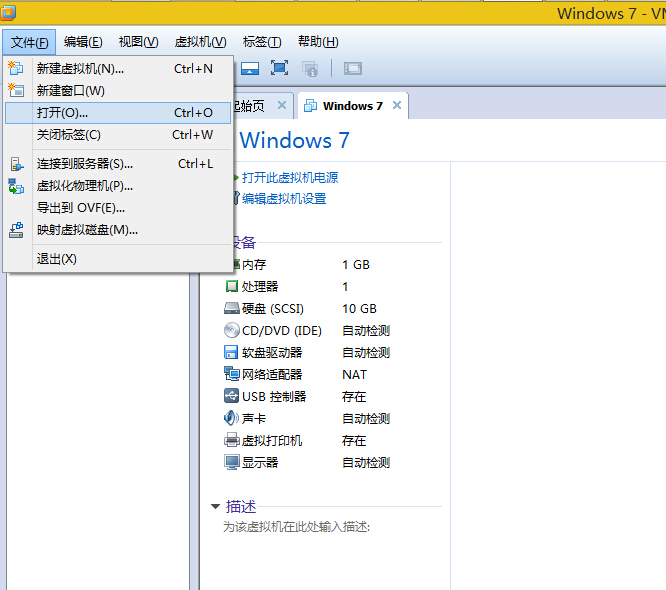The width and height of the screenshot is (666, 590).
Task: Click the new window icon in menu
Action: click(x=16, y=90)
